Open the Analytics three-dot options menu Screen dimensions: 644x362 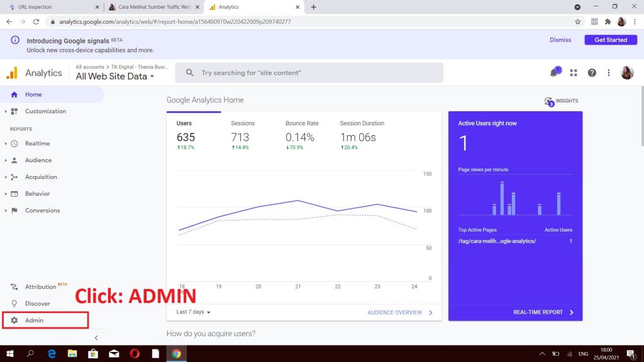(609, 73)
